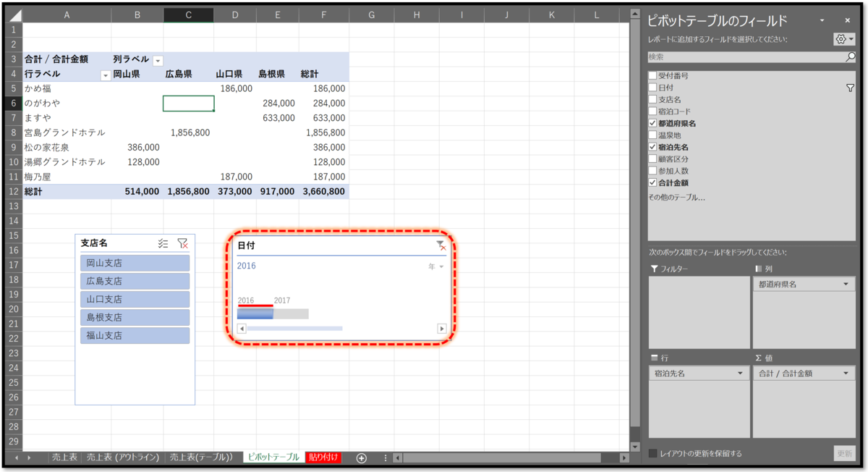
Task: Check the 温泉地 field
Action: [x=653, y=135]
